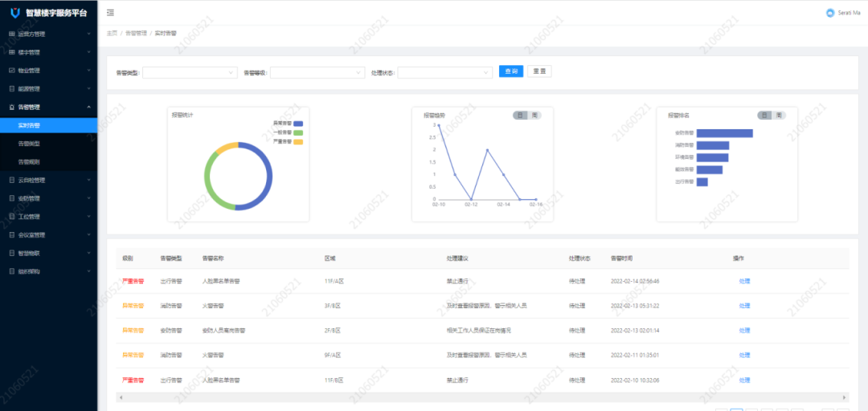
Task: Click the blue 查询 button
Action: [510, 71]
